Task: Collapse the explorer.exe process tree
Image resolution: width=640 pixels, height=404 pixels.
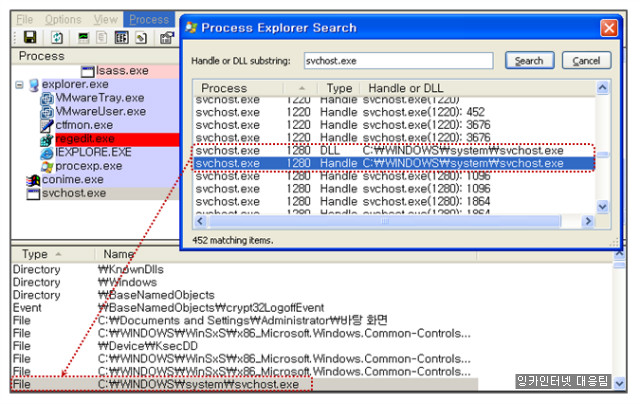Action: (x=19, y=86)
